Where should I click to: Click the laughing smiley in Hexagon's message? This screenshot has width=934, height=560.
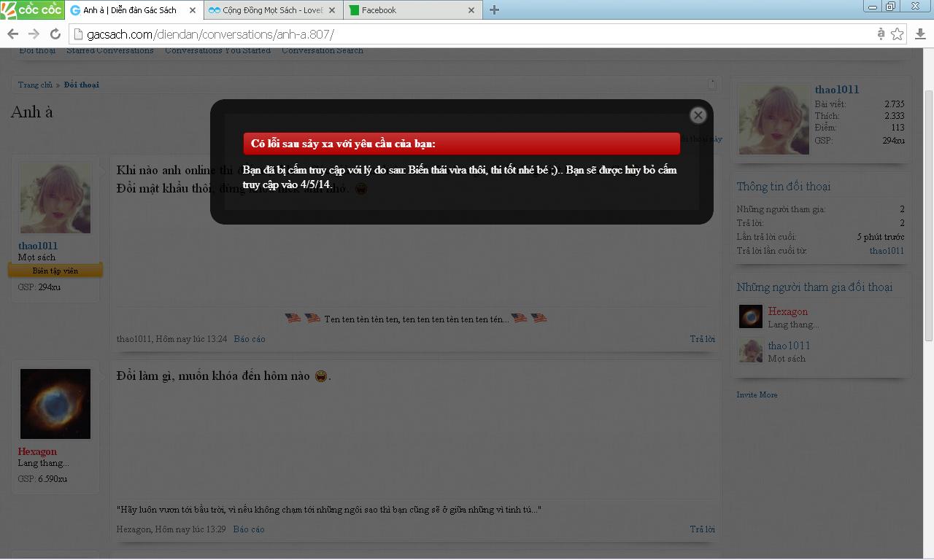(x=321, y=376)
